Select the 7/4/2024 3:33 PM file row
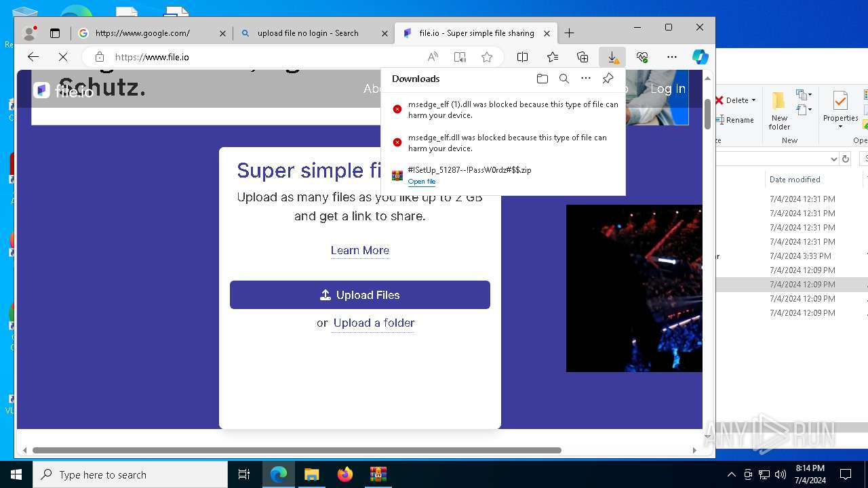The width and height of the screenshot is (868, 488). tap(792, 256)
